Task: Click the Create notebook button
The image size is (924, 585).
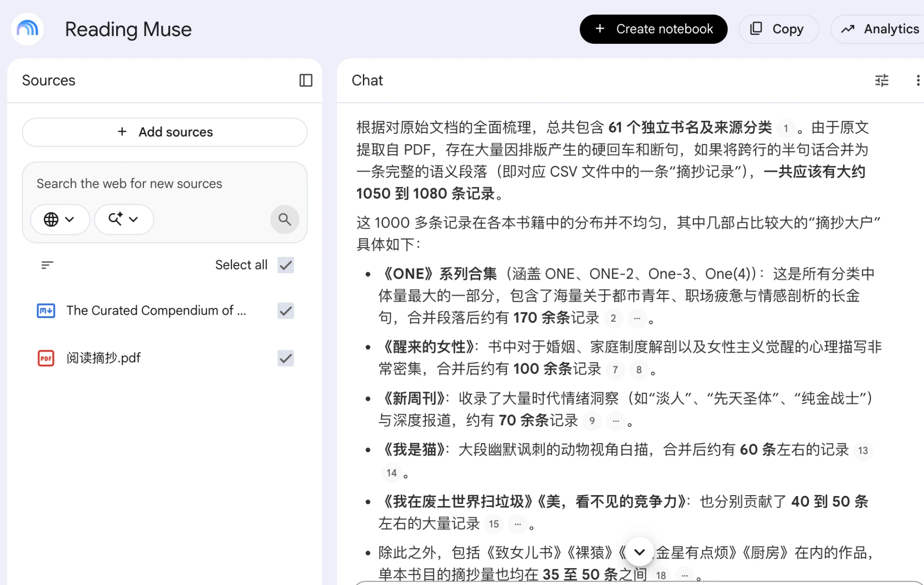Action: [x=653, y=29]
